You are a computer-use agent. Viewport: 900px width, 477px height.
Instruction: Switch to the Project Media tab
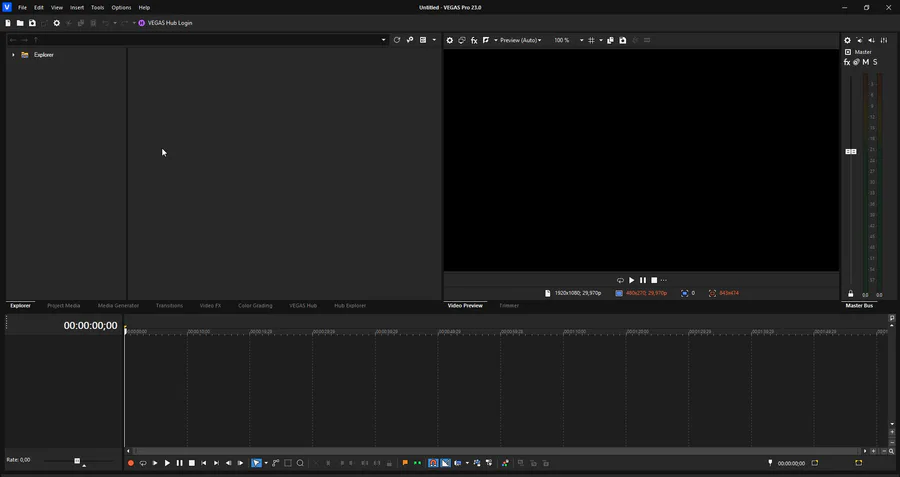(64, 306)
